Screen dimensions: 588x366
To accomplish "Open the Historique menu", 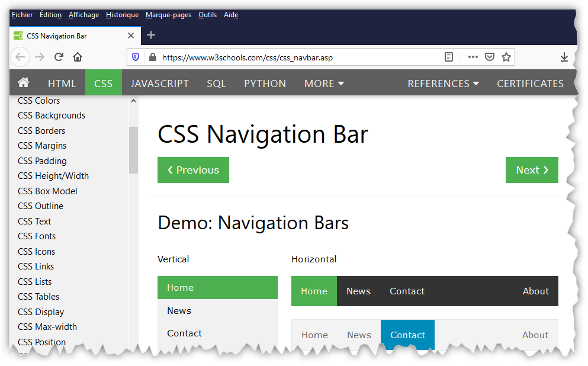I will click(x=122, y=15).
